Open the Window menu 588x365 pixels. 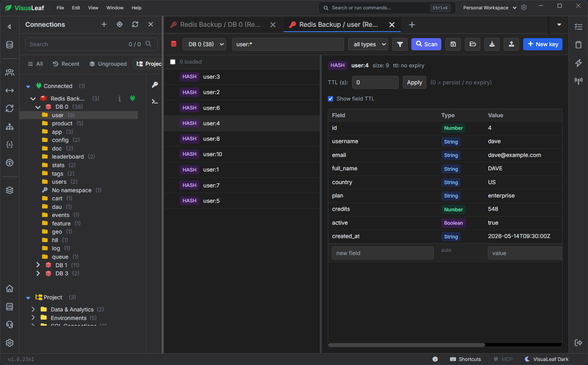(x=115, y=8)
